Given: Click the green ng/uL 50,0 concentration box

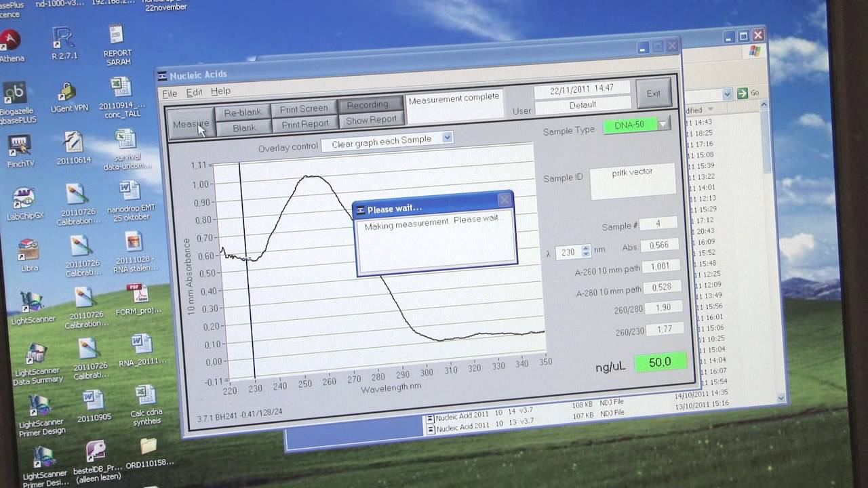Looking at the screenshot, I should coord(660,363).
